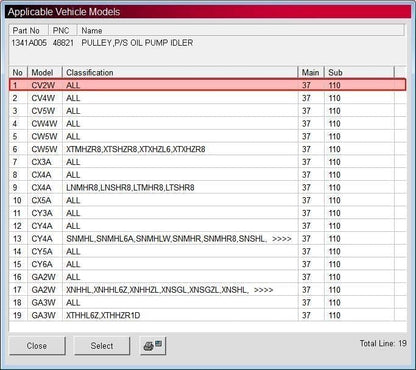This screenshot has height=370, width=416.
Task: Select row 19 GA3W XTHHL6Z entry
Action: click(x=208, y=315)
